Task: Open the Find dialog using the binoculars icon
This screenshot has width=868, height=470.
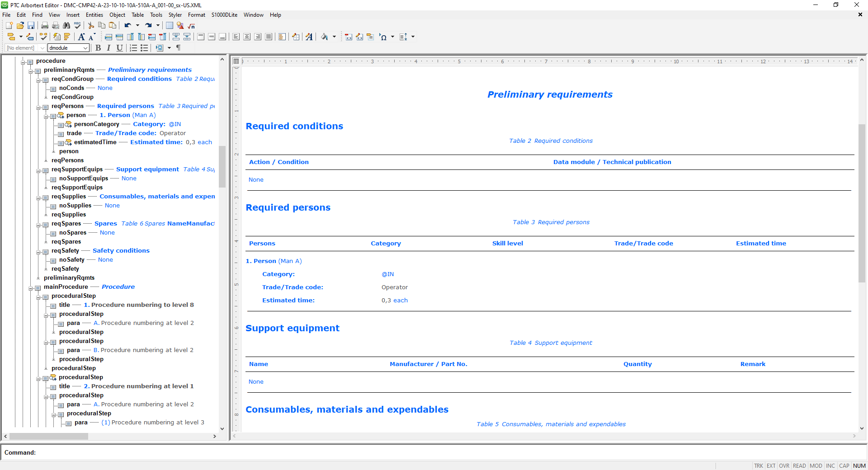Action: 67,26
